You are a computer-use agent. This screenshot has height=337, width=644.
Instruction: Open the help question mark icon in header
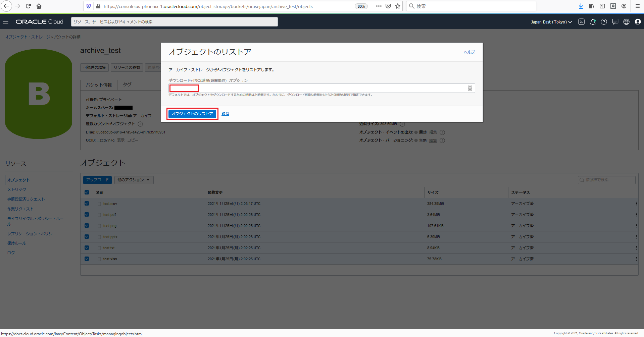(x=604, y=22)
